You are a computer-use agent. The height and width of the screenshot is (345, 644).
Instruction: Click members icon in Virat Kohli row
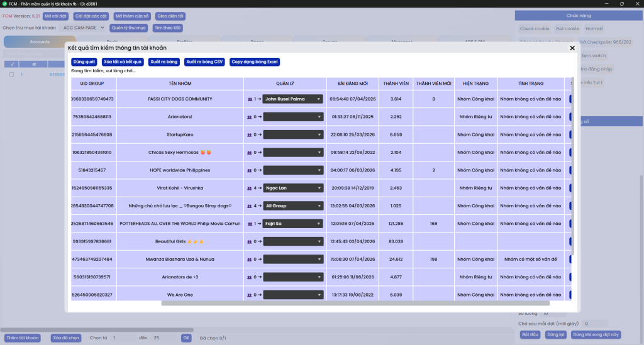click(x=250, y=188)
